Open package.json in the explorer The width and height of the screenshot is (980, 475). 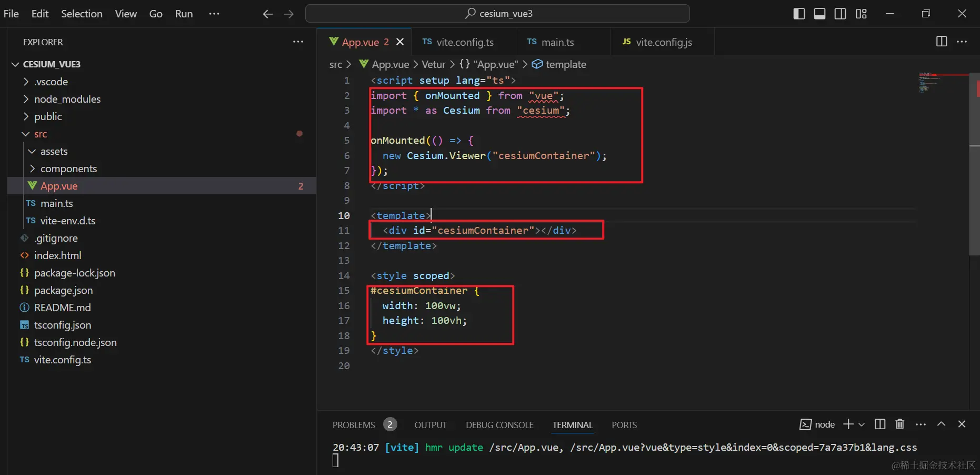[x=63, y=290]
